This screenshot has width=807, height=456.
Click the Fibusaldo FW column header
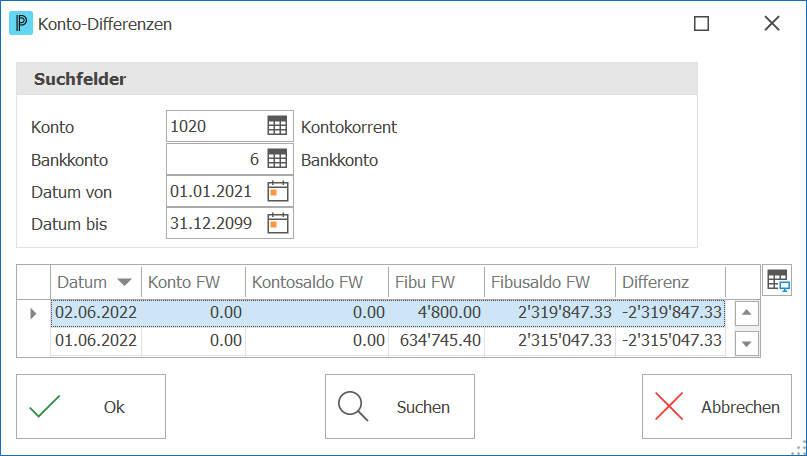550,282
